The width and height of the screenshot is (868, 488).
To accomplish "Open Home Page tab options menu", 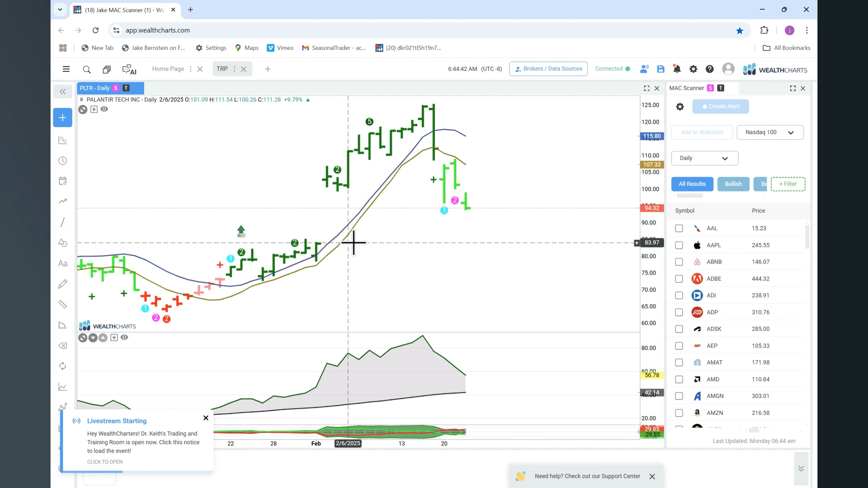I will point(190,69).
